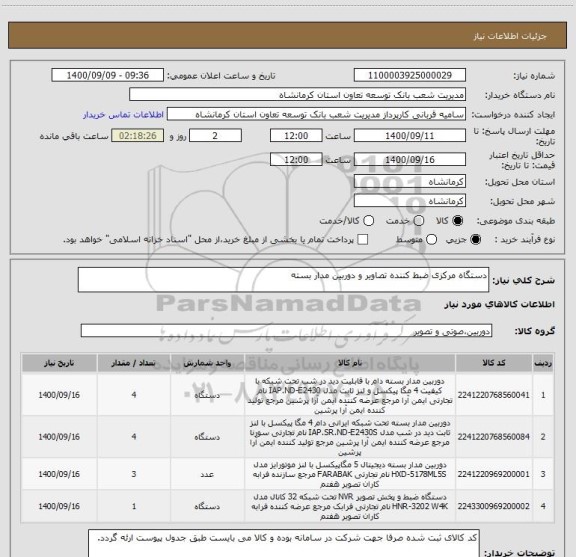Click the اطلاعات کالاهای مورد نیاز section heading
The width and height of the screenshot is (576, 557).
[x=500, y=304]
